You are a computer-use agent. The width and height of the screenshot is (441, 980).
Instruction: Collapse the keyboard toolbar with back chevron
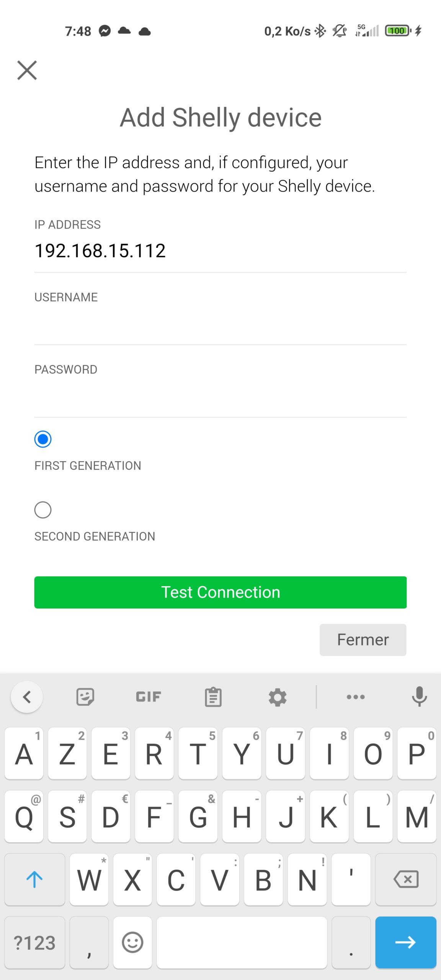[27, 697]
